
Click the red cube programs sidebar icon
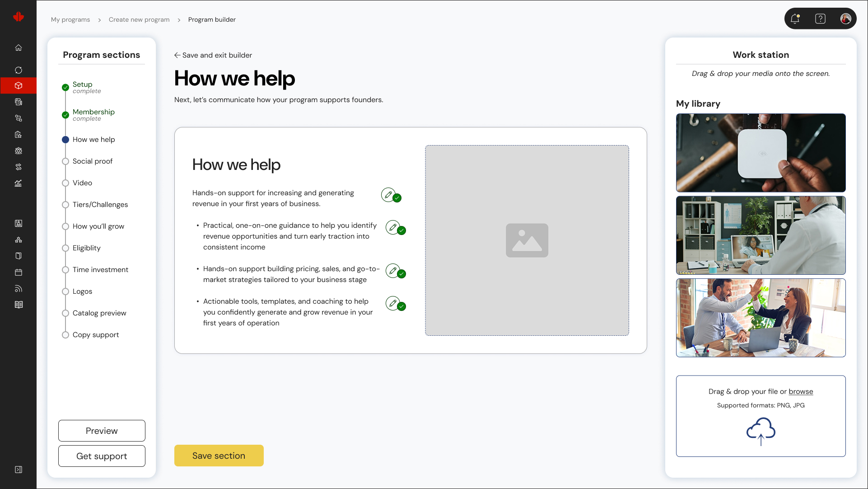[x=19, y=85]
